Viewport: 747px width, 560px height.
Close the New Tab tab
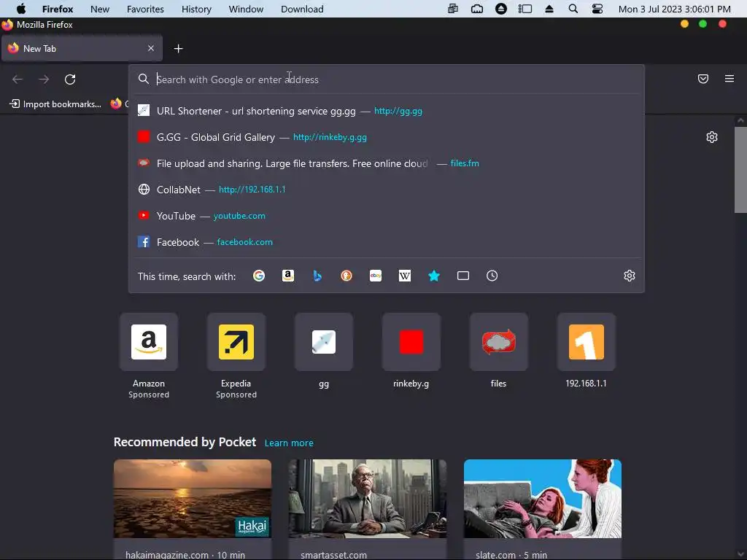pos(151,48)
